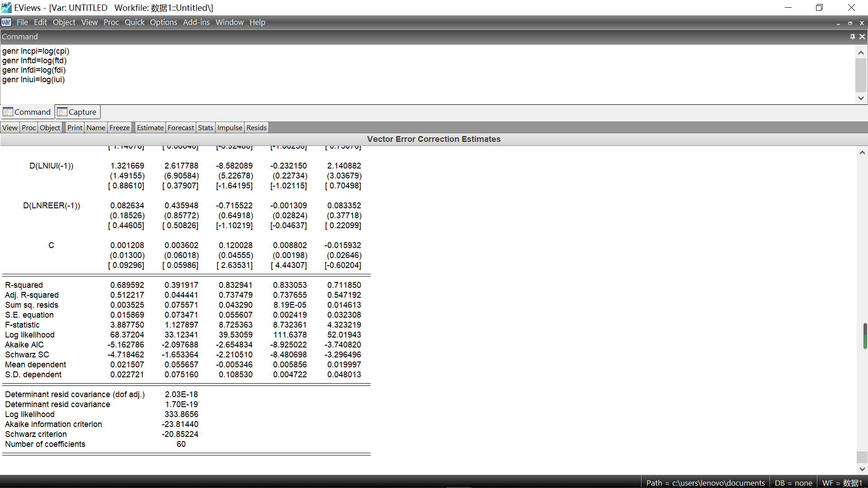Viewport: 868px width, 488px height.
Task: Restore the inner Var window
Action: pos(850,23)
